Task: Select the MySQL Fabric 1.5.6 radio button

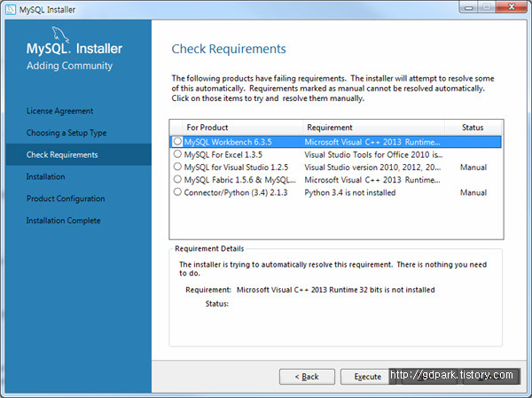Action: pyautogui.click(x=177, y=179)
